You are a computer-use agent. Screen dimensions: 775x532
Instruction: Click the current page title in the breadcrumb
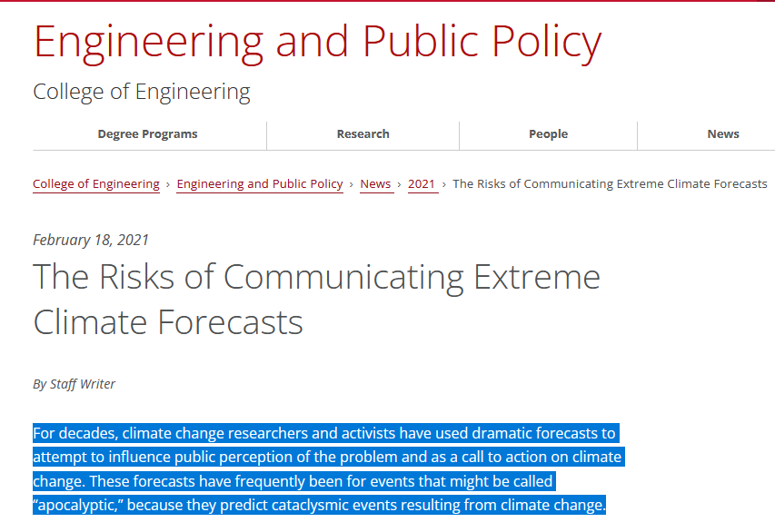610,184
